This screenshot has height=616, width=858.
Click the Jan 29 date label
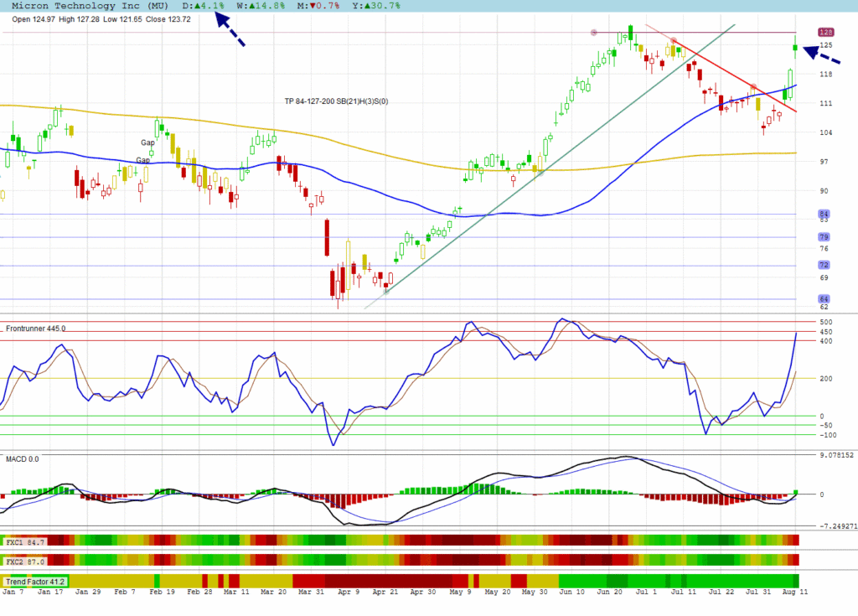coord(88,592)
